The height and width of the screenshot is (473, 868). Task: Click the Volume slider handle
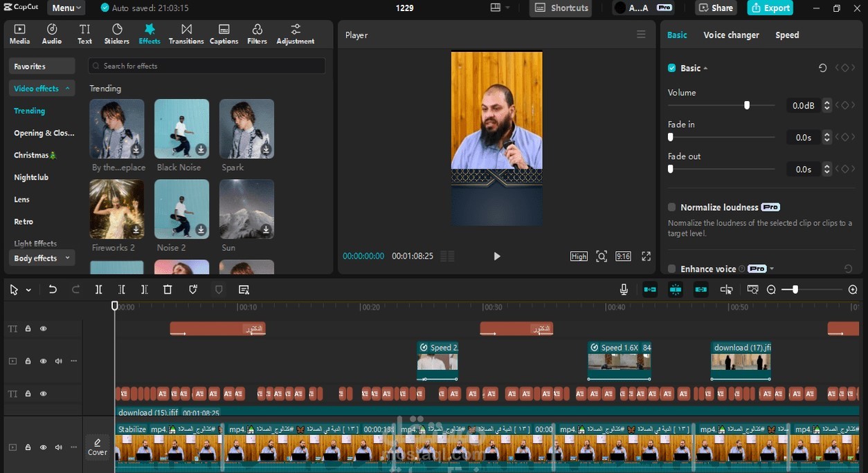pyautogui.click(x=746, y=105)
